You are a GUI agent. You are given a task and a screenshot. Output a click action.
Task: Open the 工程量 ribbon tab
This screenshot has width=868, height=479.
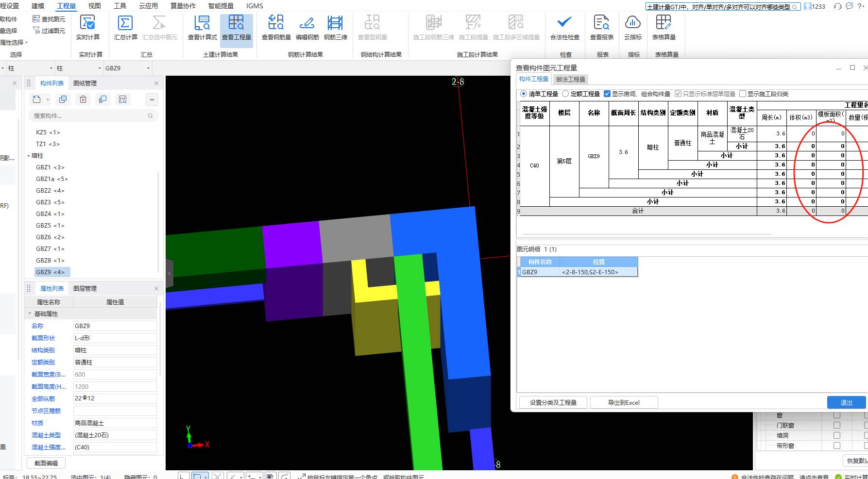click(x=67, y=6)
